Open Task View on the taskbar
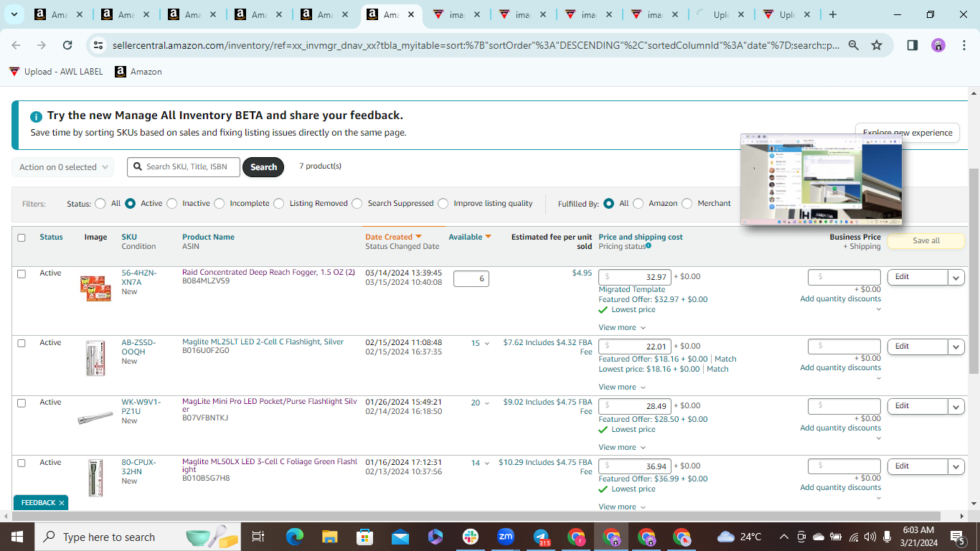The image size is (980, 551). coord(258,537)
